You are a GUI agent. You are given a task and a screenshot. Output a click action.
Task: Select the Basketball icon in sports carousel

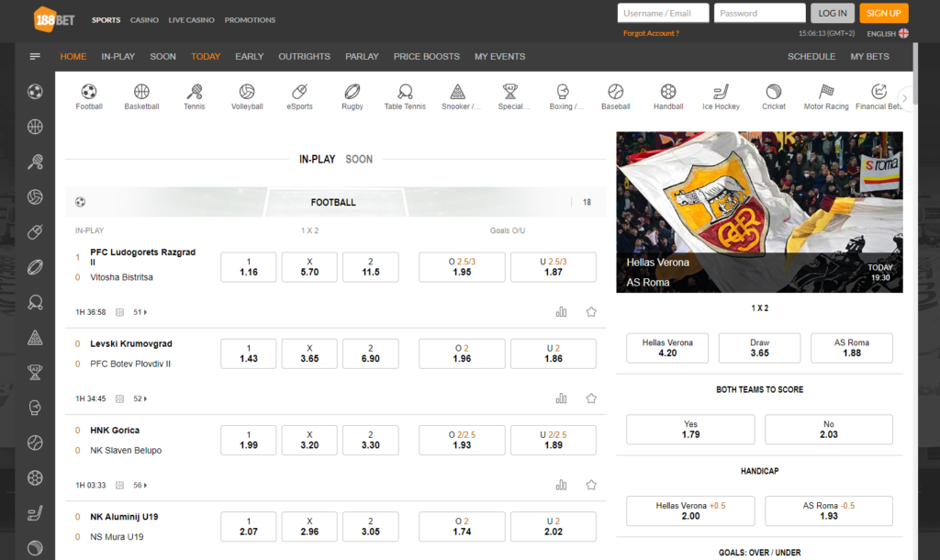(x=141, y=92)
